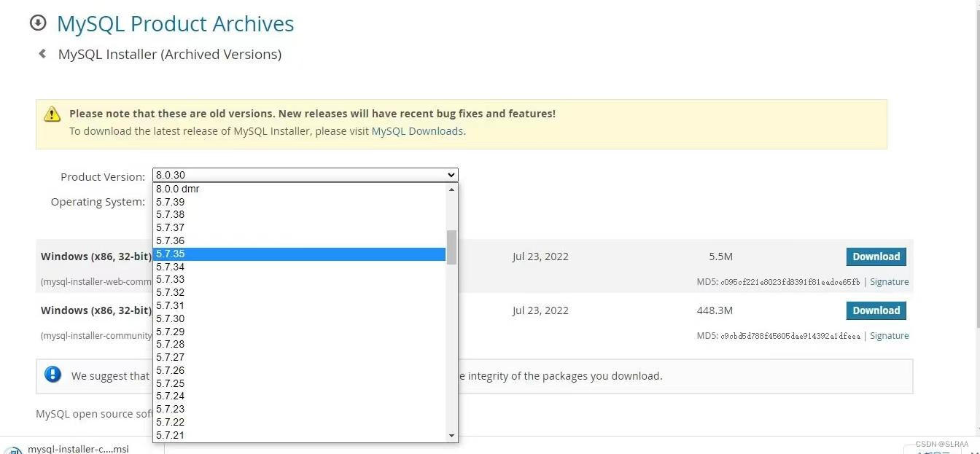
Task: Click the MySQL Installer (Archived Versions) title
Action: [x=170, y=55]
